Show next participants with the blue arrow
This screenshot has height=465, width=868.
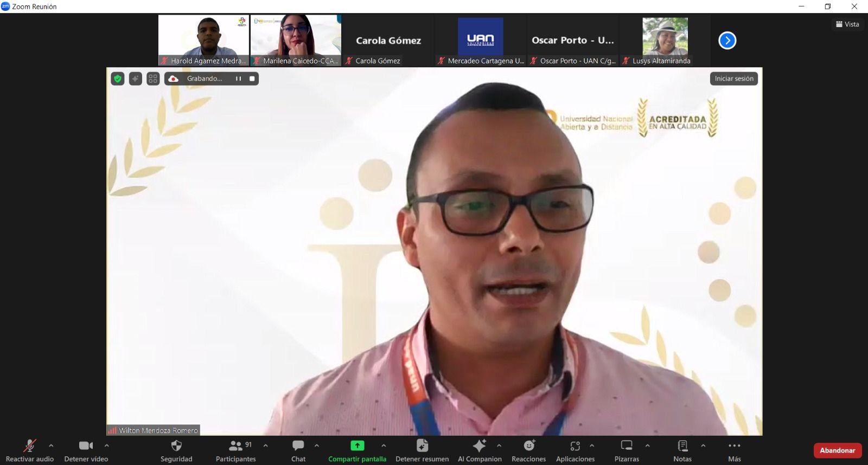[727, 41]
